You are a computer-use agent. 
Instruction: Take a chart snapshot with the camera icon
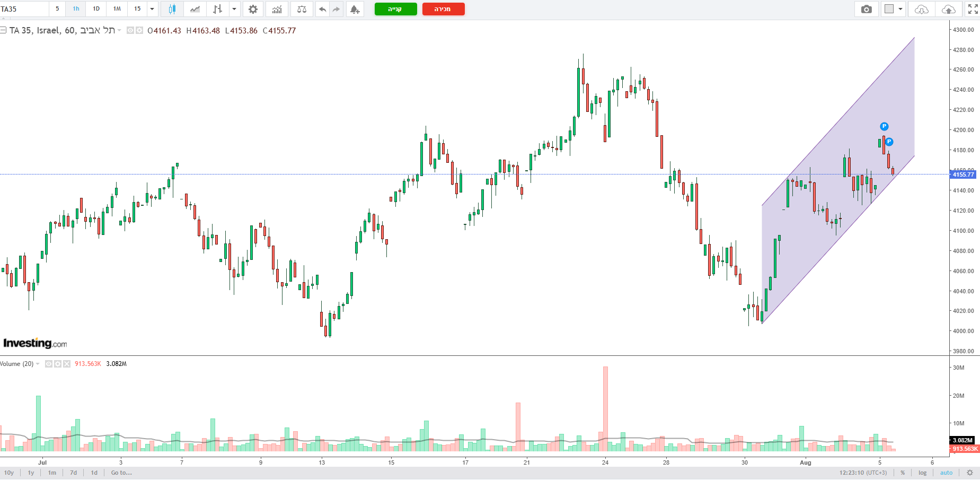pos(866,9)
